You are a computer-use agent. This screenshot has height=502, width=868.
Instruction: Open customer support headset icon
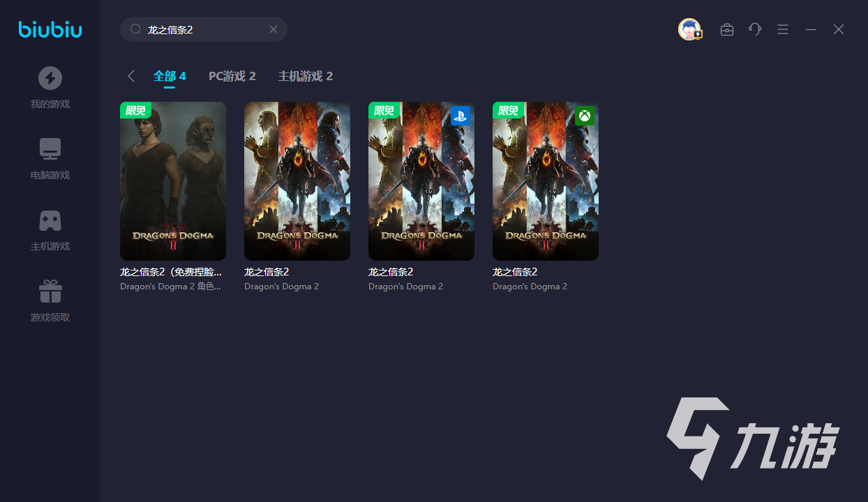[755, 29]
